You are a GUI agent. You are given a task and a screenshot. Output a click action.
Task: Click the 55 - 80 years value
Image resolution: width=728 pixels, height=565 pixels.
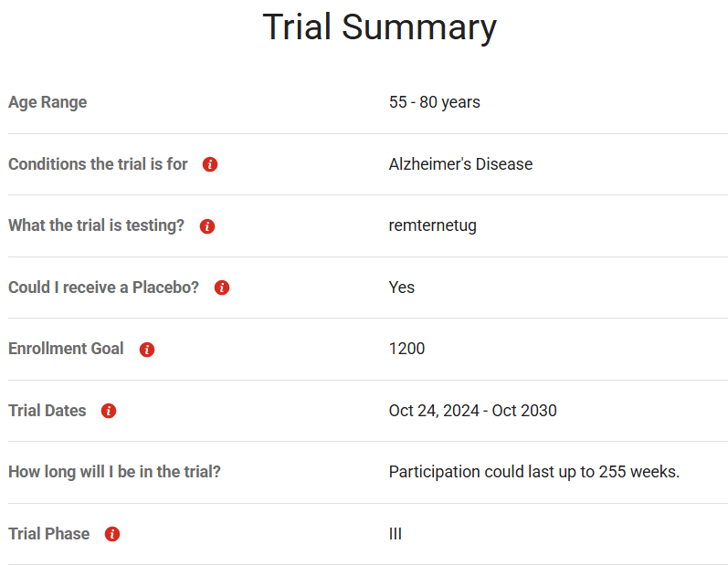point(435,102)
